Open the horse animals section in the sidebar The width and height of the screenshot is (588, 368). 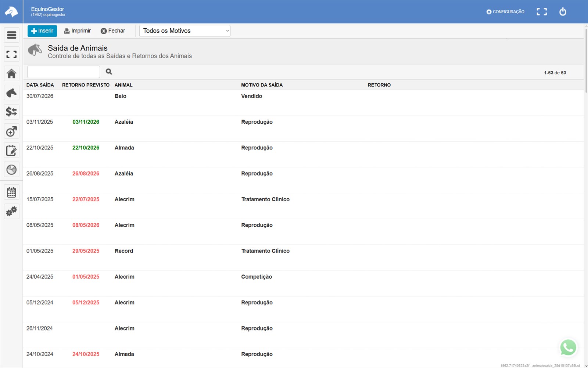(x=11, y=92)
